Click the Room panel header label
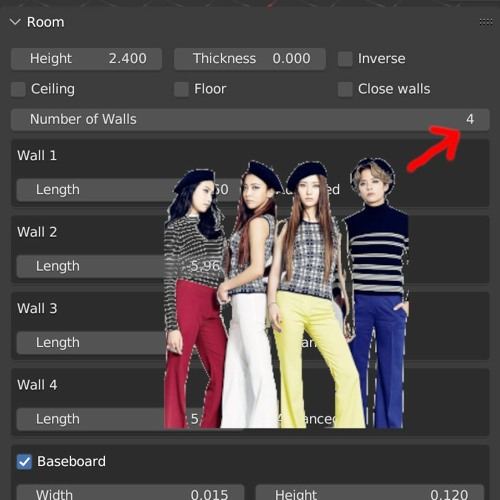Image resolution: width=500 pixels, height=500 pixels. click(46, 22)
